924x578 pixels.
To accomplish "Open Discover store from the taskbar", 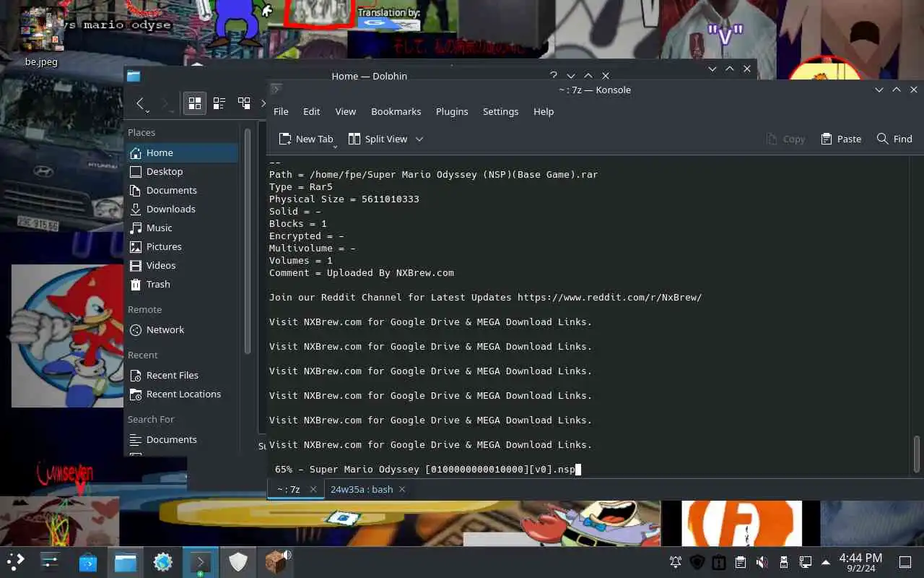I will (x=87, y=561).
